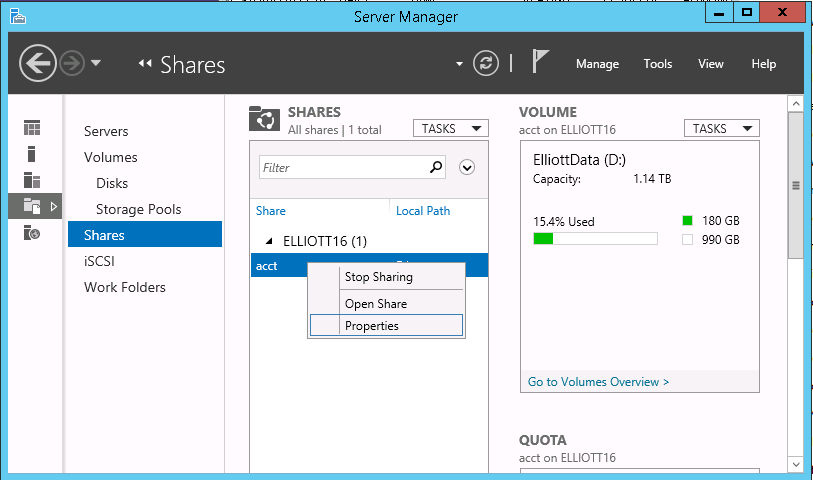Choose Open Share from the context menu
This screenshot has height=480, width=813.
click(386, 303)
